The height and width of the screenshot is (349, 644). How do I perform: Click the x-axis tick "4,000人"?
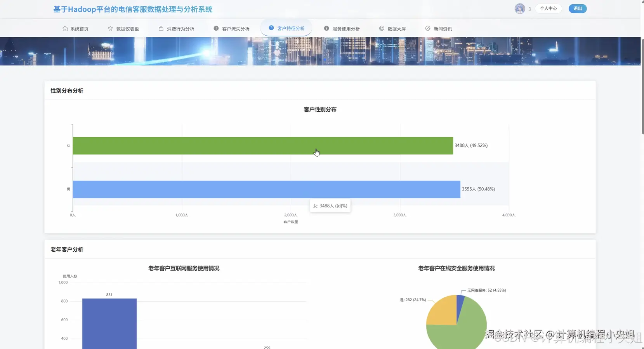click(509, 215)
